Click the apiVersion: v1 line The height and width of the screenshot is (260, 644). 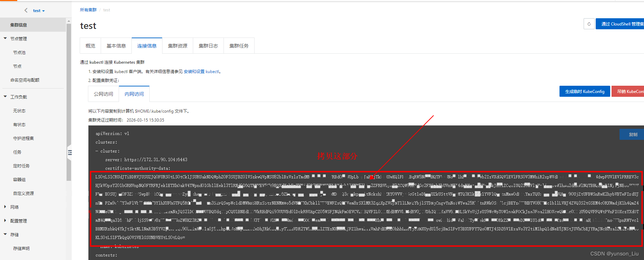[112, 134]
